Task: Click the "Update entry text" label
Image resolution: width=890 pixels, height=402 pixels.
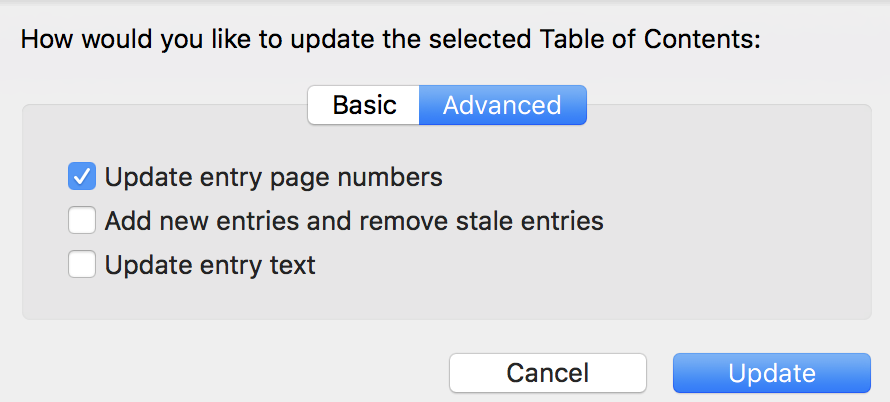Action: tap(210, 265)
